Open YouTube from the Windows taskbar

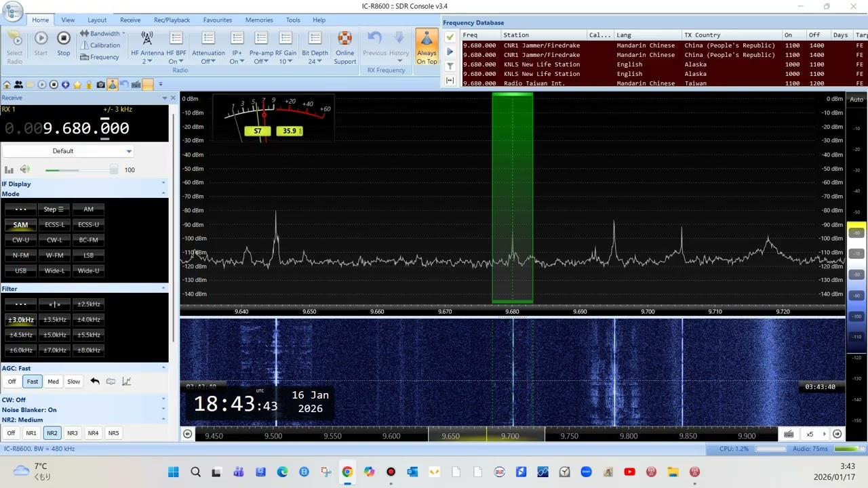click(x=629, y=472)
